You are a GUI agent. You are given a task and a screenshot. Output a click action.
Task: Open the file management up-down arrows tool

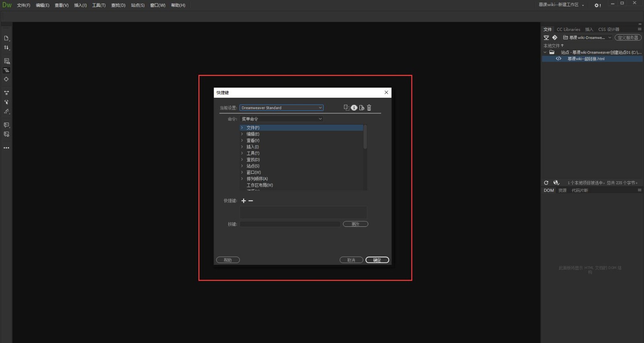6,47
